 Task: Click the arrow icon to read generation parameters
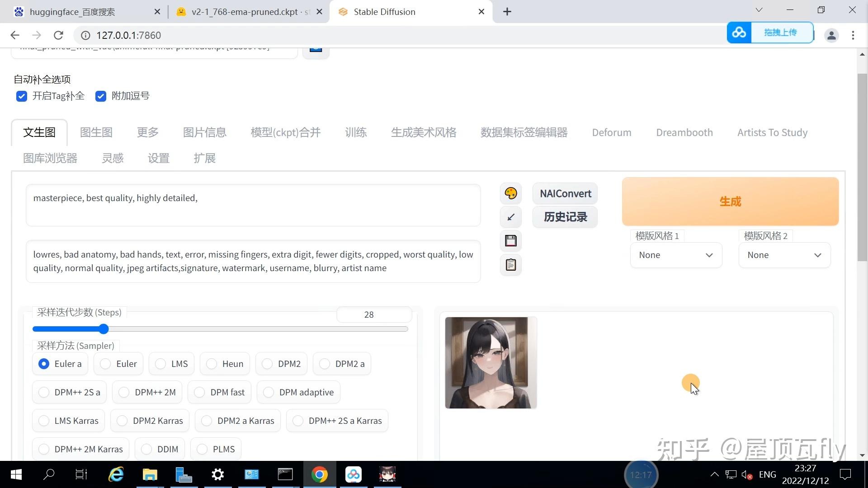511,217
